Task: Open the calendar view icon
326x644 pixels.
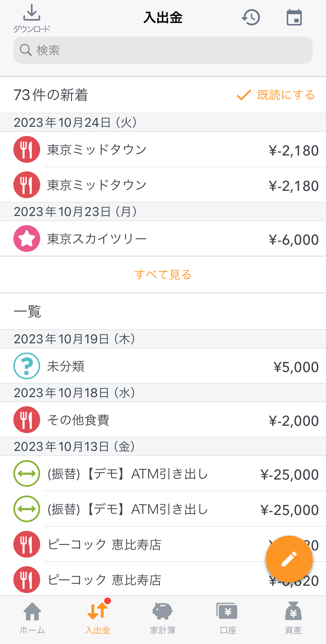Action: pos(294,17)
